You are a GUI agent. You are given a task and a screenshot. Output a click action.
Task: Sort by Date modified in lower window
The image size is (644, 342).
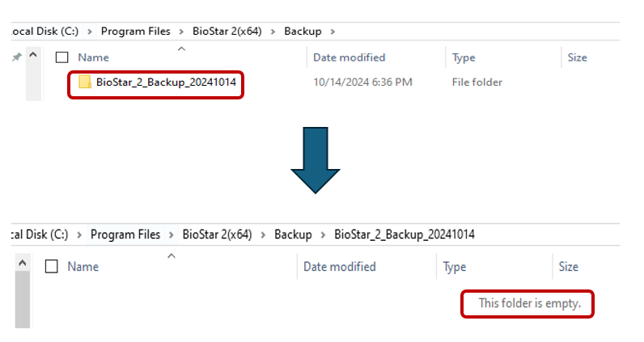[x=340, y=267]
